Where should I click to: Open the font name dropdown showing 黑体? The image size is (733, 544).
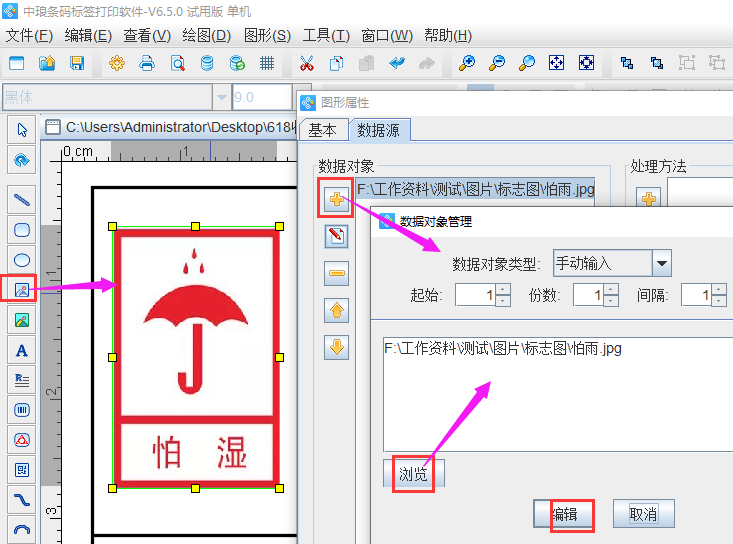[221, 97]
